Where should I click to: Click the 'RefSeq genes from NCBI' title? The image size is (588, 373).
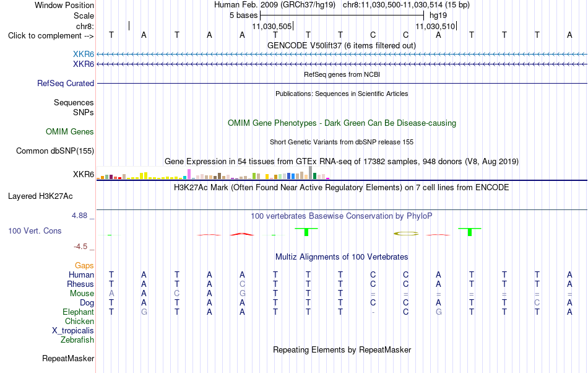(342, 74)
